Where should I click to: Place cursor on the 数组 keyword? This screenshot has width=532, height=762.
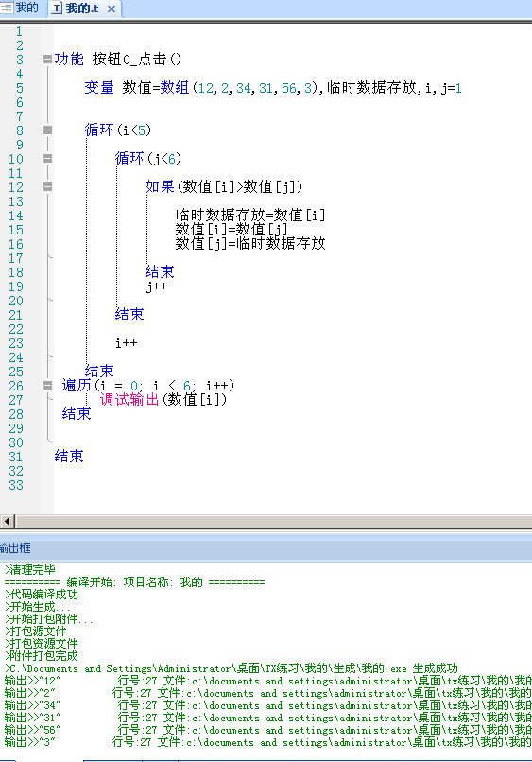point(175,88)
